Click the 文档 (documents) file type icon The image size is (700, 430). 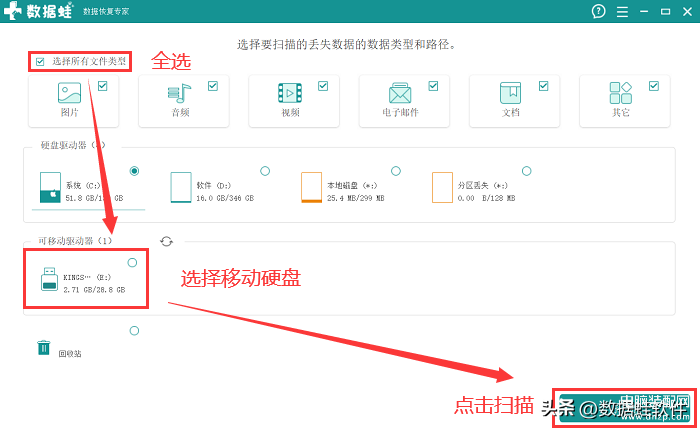tap(510, 93)
